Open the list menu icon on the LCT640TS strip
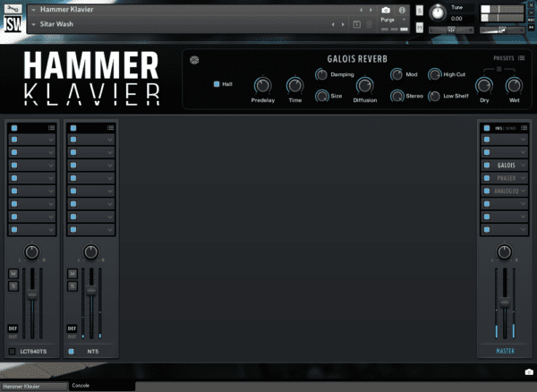The width and height of the screenshot is (537, 392). click(x=51, y=128)
